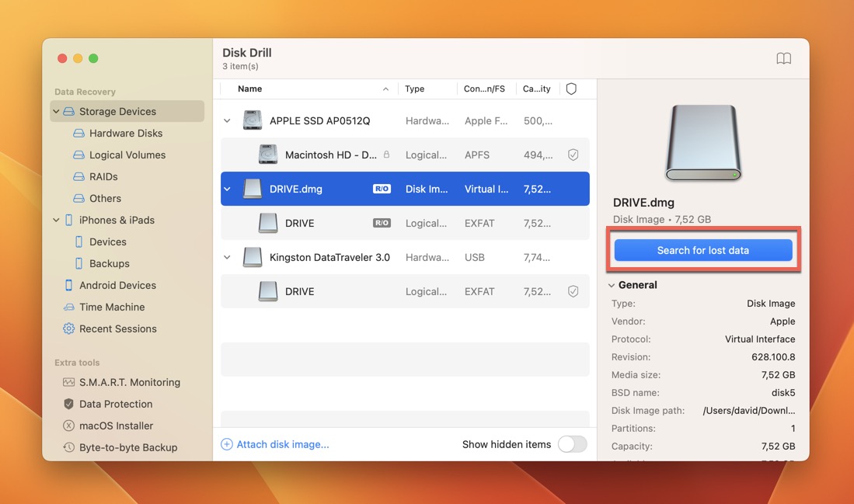
Task: Click the Hardware Disks icon in sidebar
Action: [x=79, y=134]
